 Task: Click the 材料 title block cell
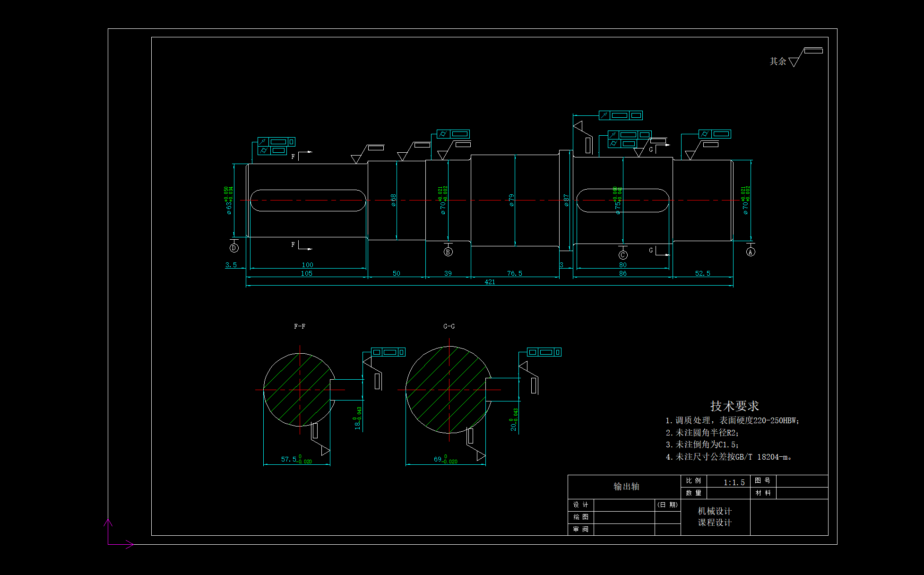[763, 493]
